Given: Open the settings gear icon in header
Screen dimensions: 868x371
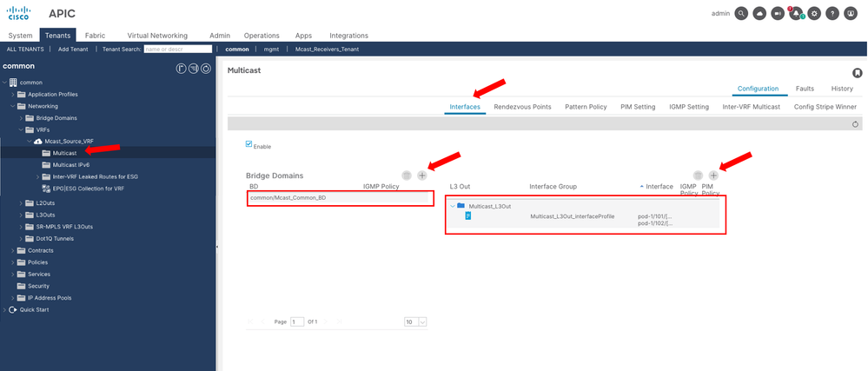Looking at the screenshot, I should click(814, 14).
